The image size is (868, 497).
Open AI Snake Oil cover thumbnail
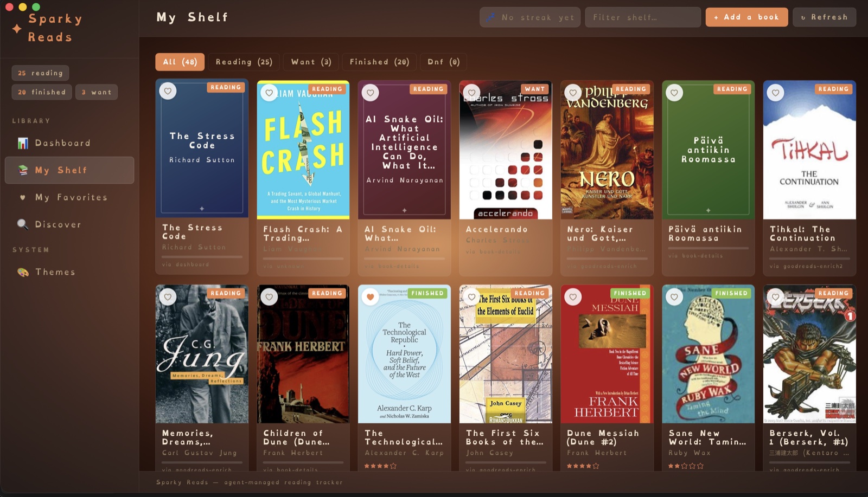coord(404,150)
